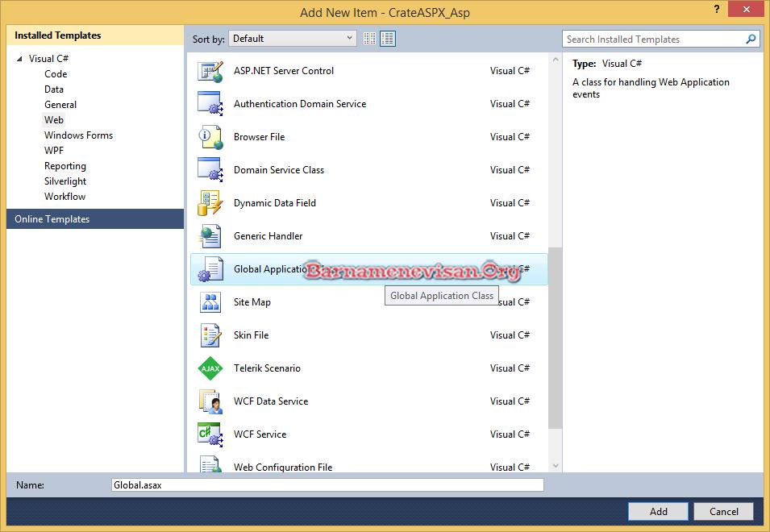Select the Dynamic Data Field icon
The width and height of the screenshot is (770, 532).
coord(210,203)
